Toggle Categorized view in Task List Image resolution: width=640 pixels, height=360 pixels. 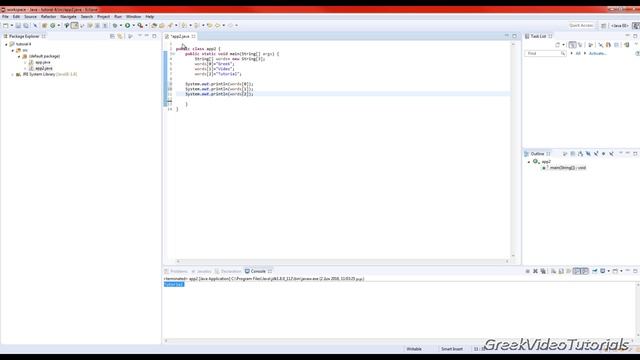tap(573, 45)
